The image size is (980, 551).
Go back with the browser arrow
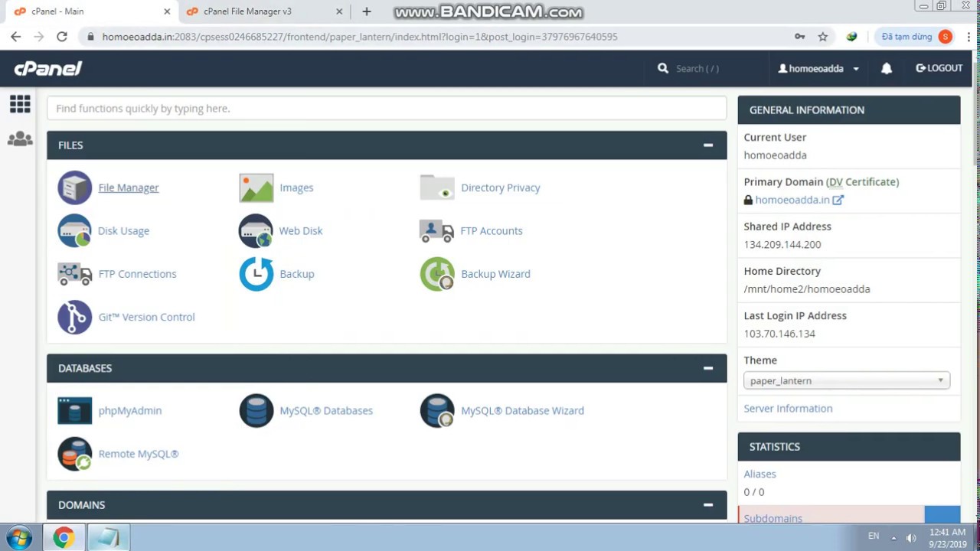(x=16, y=37)
